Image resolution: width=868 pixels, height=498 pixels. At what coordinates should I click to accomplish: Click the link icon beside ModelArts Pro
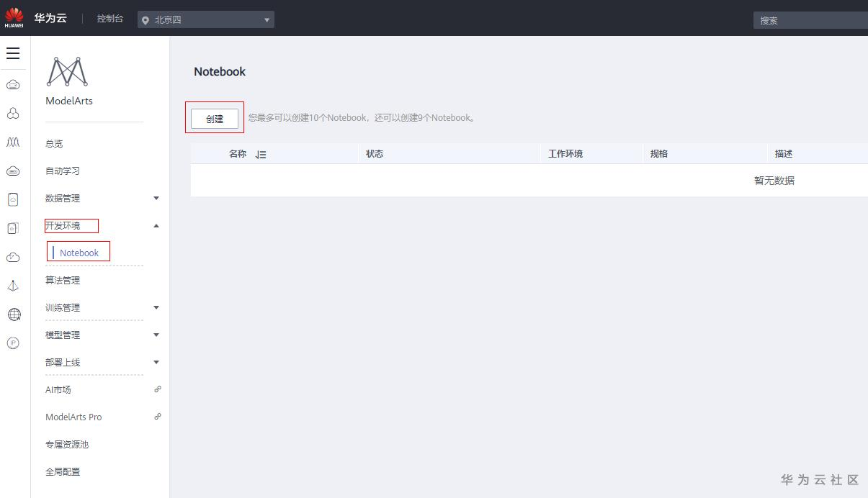point(158,417)
